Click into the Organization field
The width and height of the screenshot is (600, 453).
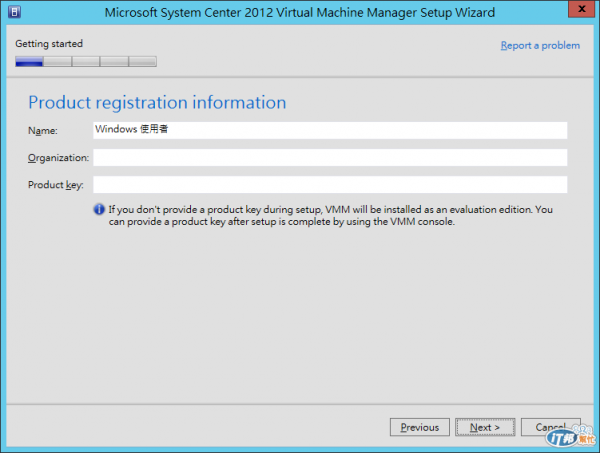tap(330, 157)
